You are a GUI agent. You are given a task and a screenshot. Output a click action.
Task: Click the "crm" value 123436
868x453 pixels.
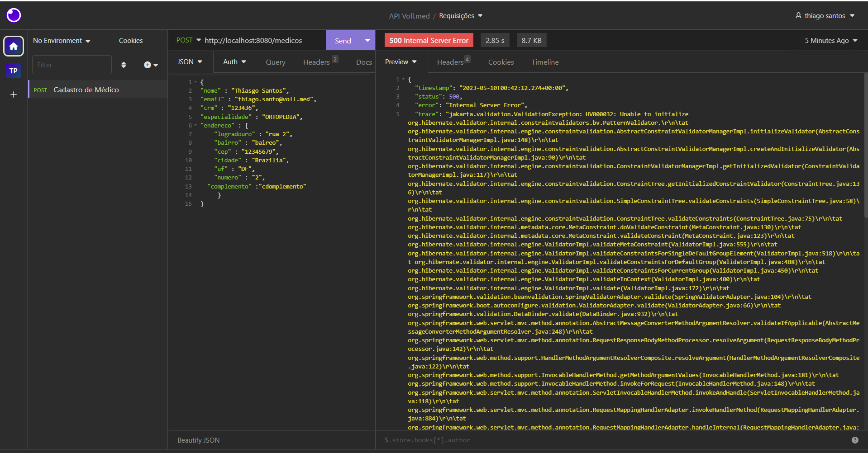(241, 108)
